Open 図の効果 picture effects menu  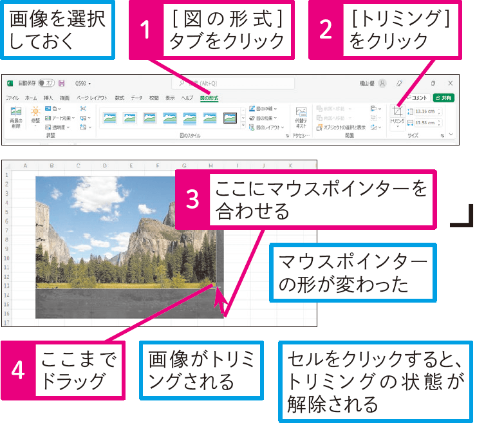pos(263,118)
